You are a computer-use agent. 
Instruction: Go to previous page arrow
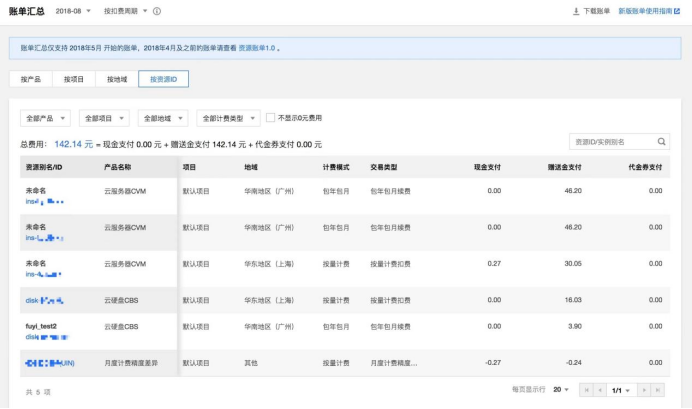tap(598, 388)
